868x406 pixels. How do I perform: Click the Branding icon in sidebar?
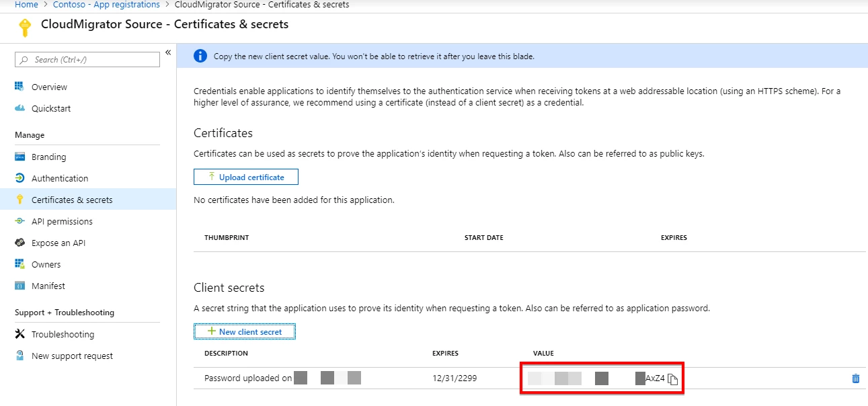(x=19, y=157)
